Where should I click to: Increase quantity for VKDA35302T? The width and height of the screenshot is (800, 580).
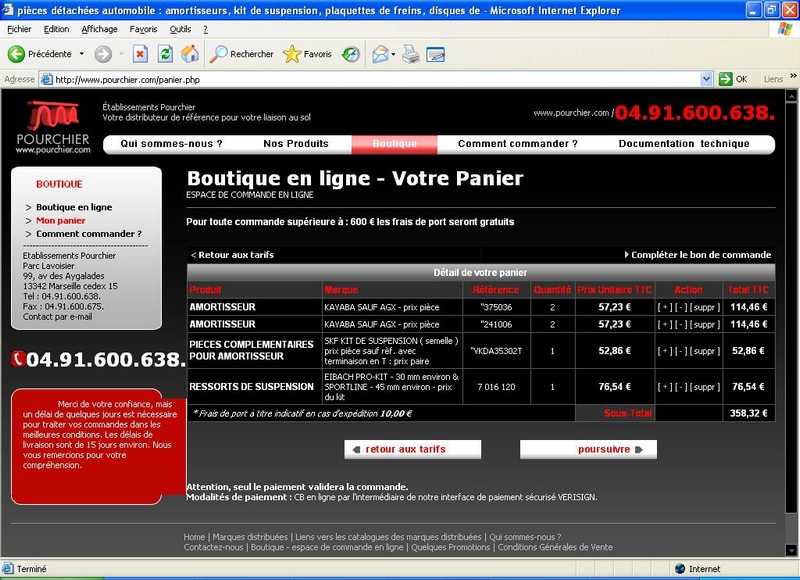click(665, 351)
